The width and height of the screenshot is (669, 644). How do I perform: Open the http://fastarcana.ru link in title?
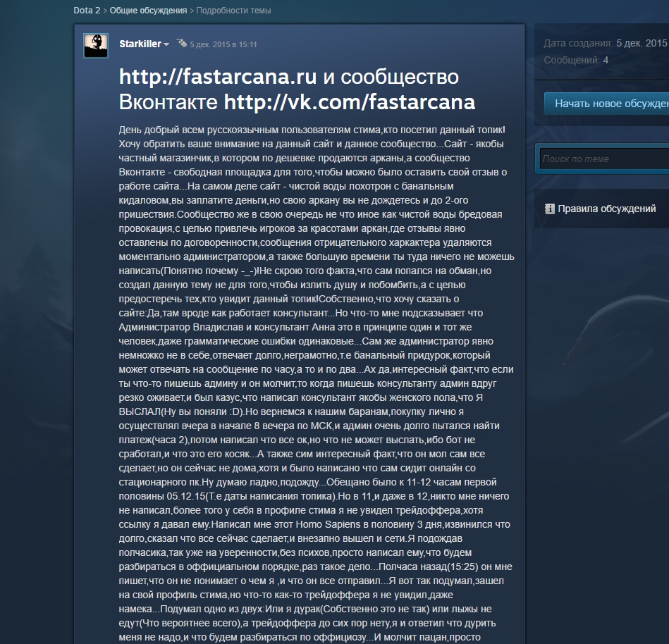218,77
